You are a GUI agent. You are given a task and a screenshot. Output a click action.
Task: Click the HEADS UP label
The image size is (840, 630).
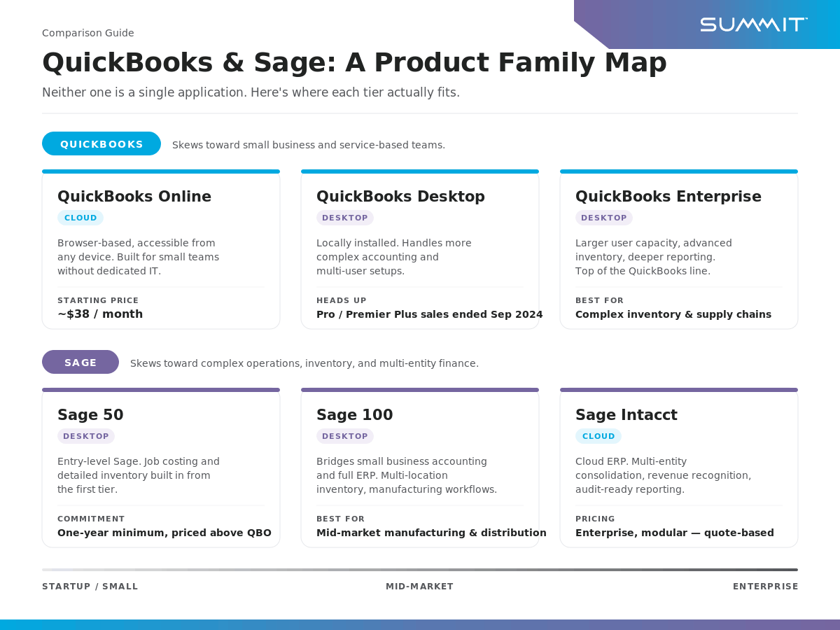(x=342, y=300)
